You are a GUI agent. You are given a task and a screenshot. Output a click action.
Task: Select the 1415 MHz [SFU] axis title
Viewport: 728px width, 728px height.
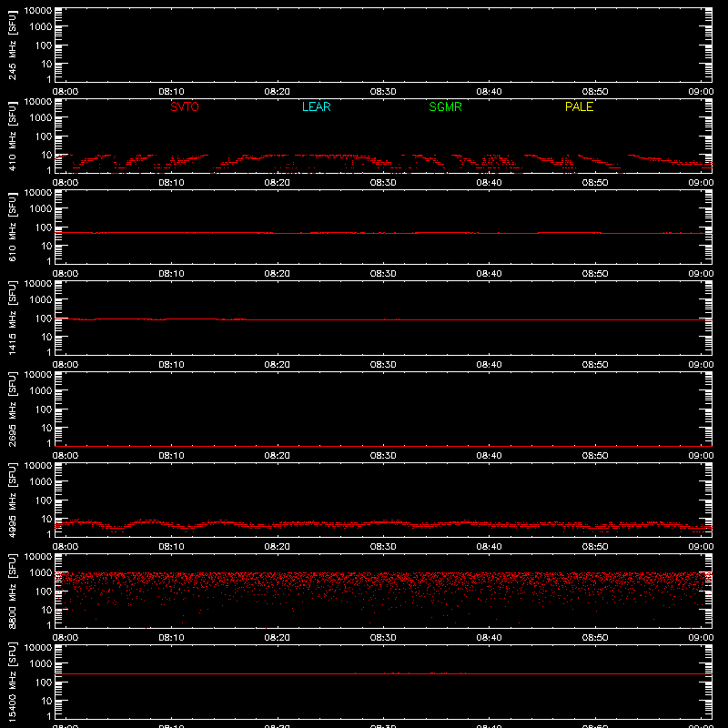[12, 318]
